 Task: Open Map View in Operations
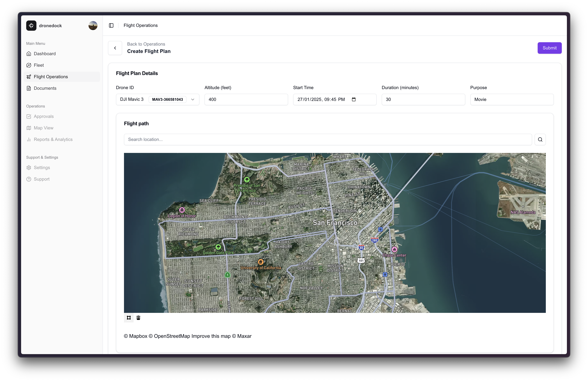[43, 128]
